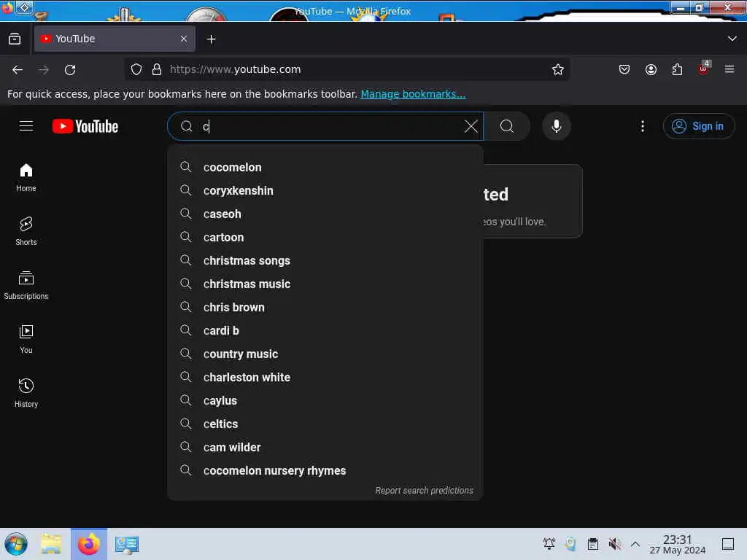Screen dimensions: 747x560
Task: Choose suggestion christmas music
Action: tap(325, 284)
